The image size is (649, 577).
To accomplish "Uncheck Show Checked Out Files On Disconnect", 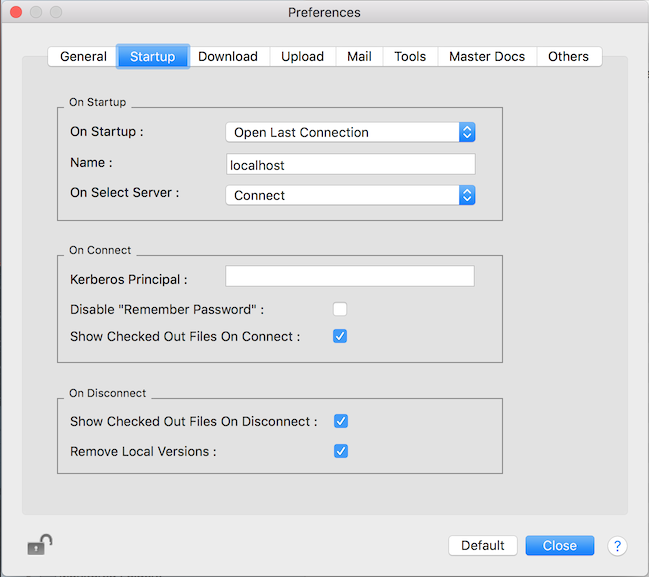I will 341,421.
